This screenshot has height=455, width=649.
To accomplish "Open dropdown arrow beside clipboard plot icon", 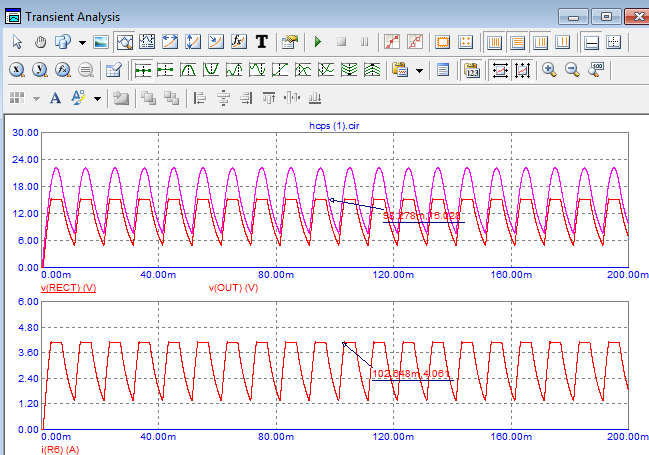I will tap(419, 70).
